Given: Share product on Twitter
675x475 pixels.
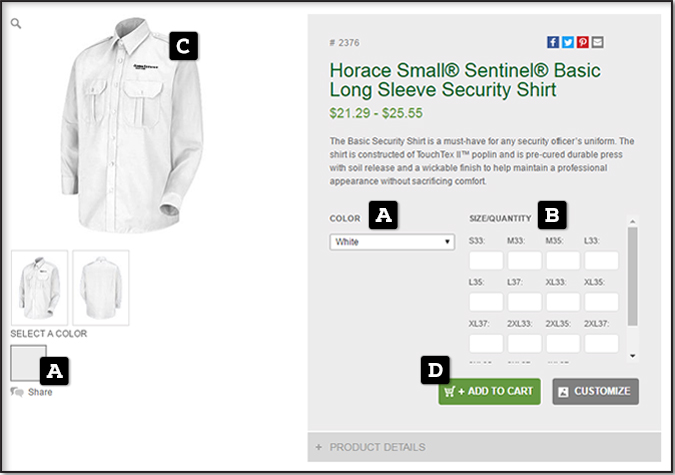Looking at the screenshot, I should click(568, 42).
